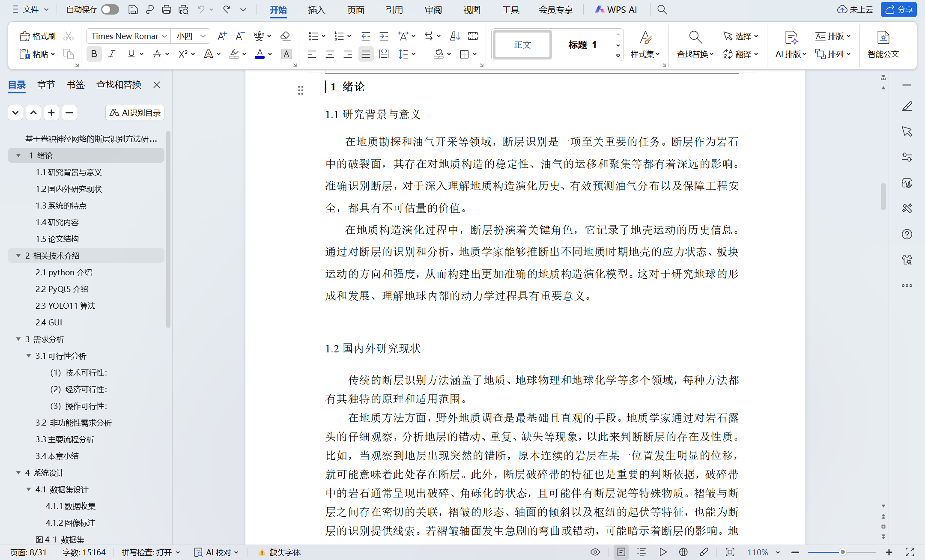
Task: Open the File (文件) menu
Action: (30, 9)
